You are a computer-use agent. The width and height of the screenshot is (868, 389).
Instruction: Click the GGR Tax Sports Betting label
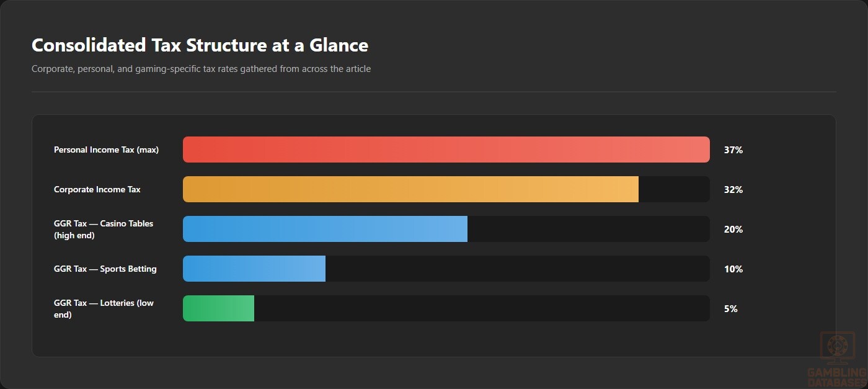click(x=105, y=269)
